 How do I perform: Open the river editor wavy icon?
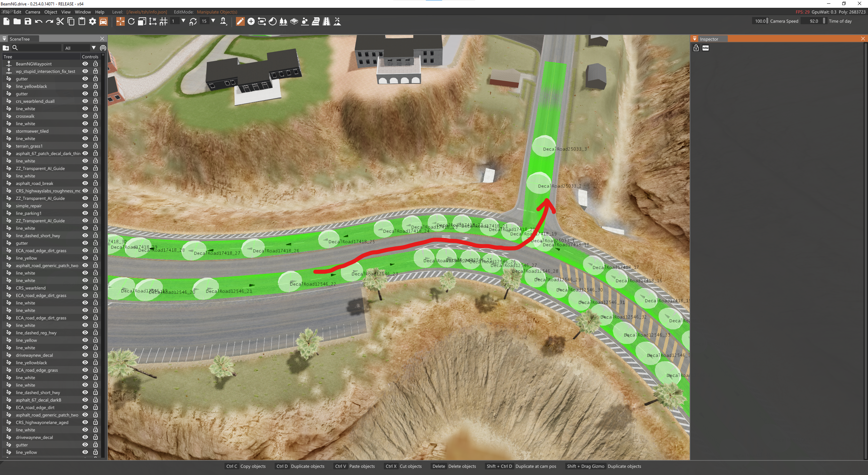pyautogui.click(x=315, y=22)
